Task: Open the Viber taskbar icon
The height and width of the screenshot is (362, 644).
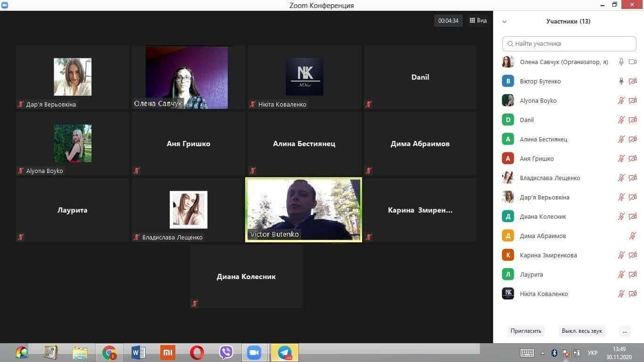Action: [226, 353]
